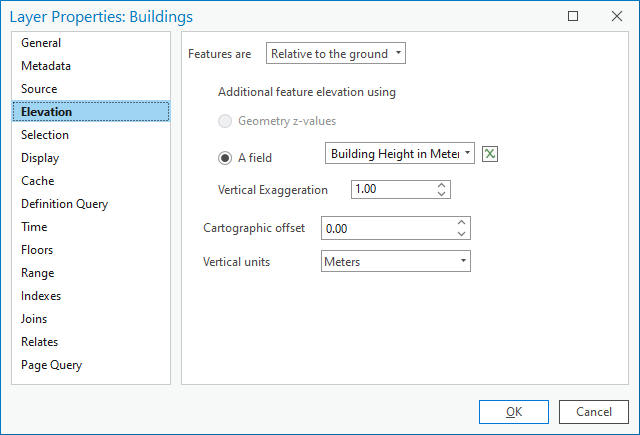Decrease Cartographic offset using down arrow
640x435 pixels.
point(461,233)
